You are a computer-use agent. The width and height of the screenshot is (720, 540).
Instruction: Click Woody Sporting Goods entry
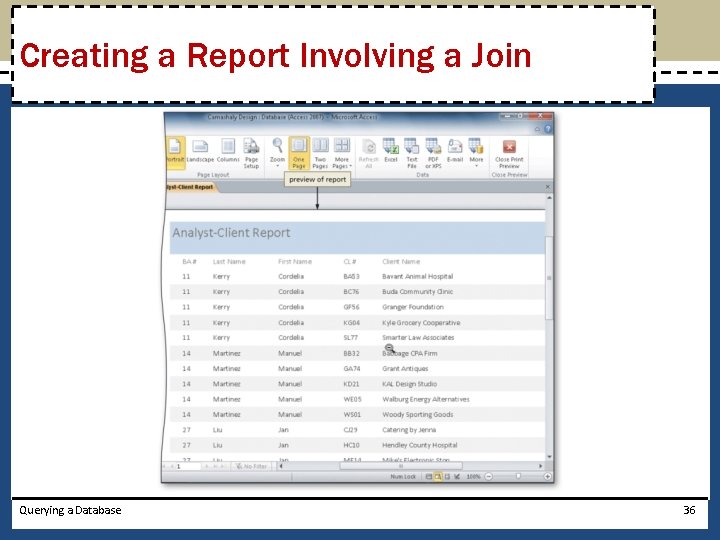[417, 415]
